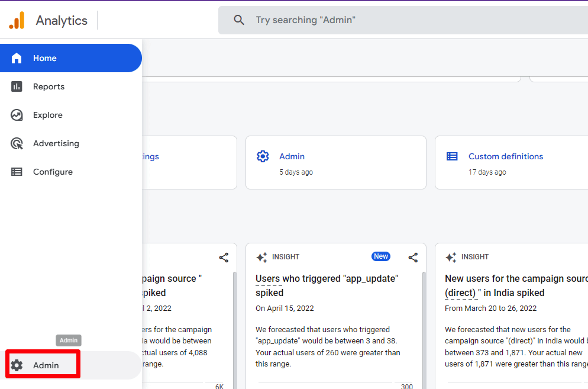The height and width of the screenshot is (389, 588).
Task: Click the search magnifier icon
Action: (x=239, y=20)
